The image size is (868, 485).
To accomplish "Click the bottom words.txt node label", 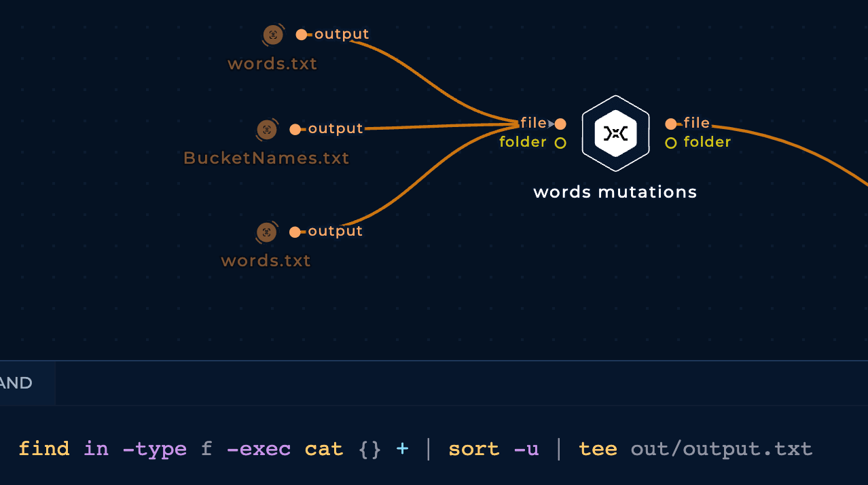I will coord(266,261).
